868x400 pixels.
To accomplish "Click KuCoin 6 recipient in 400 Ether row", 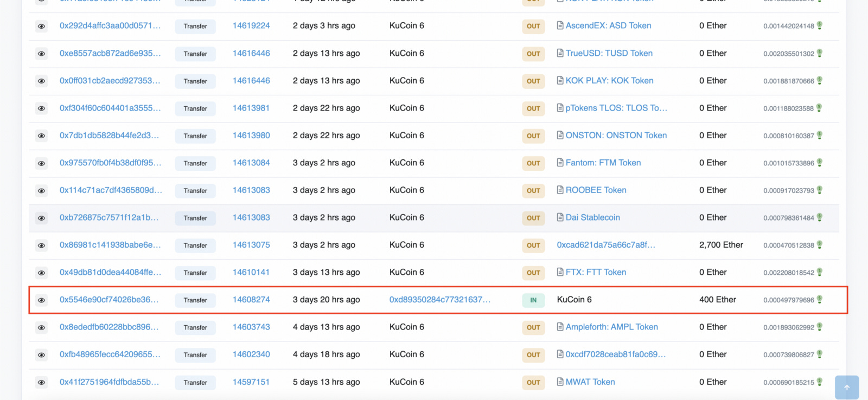I will [x=575, y=300].
